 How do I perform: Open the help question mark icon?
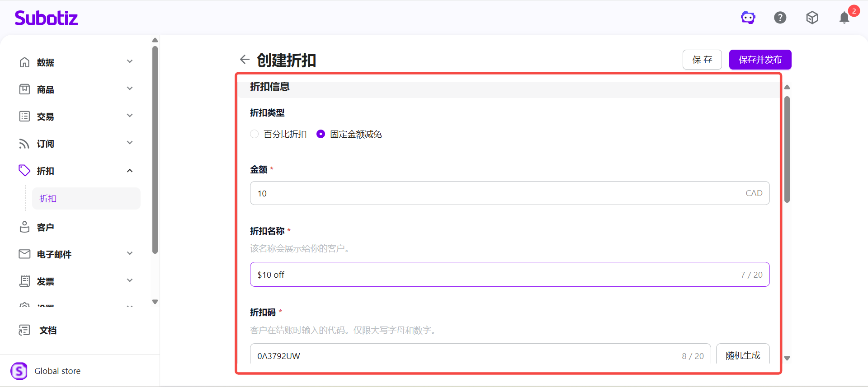pos(780,18)
